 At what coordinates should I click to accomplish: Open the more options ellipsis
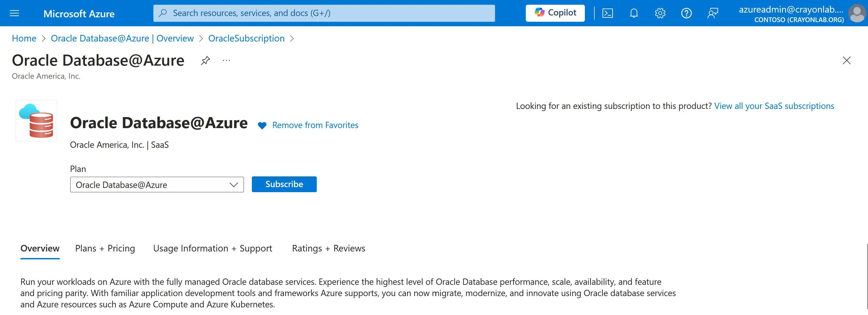226,61
